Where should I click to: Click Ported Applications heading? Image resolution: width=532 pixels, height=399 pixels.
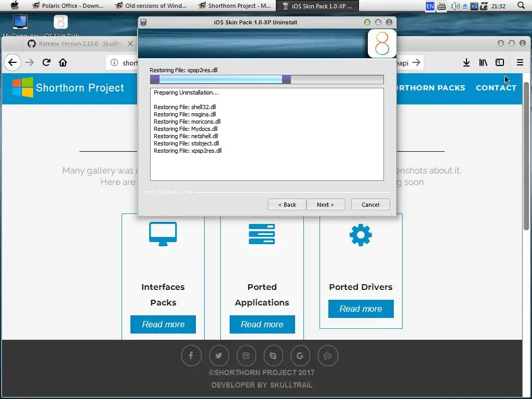point(262,295)
